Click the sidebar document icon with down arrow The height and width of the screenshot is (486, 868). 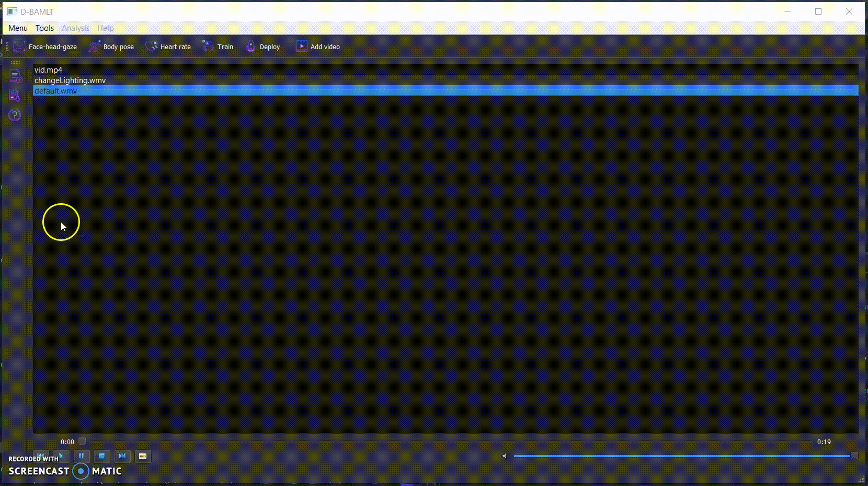(x=15, y=95)
